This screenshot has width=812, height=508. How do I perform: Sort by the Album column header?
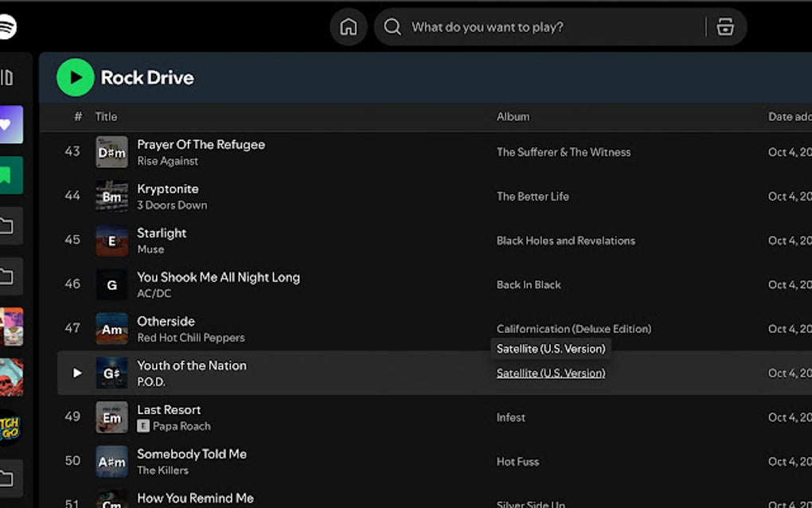513,116
